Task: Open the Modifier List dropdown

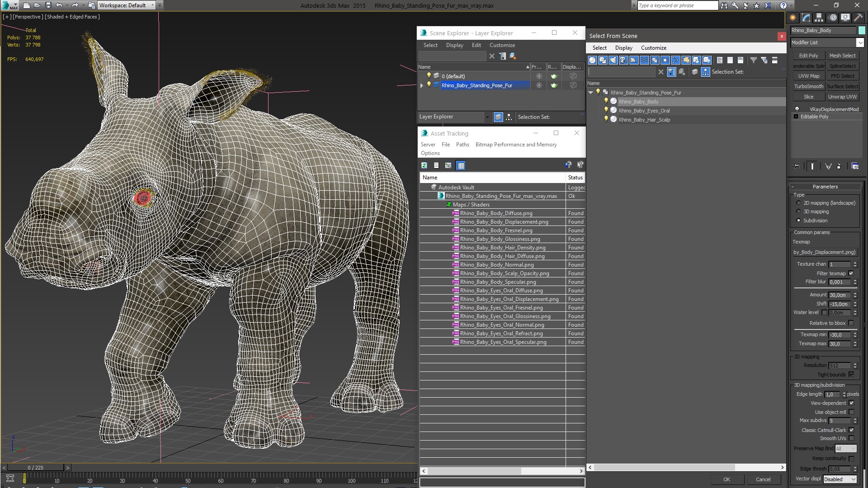Action: 859,42
